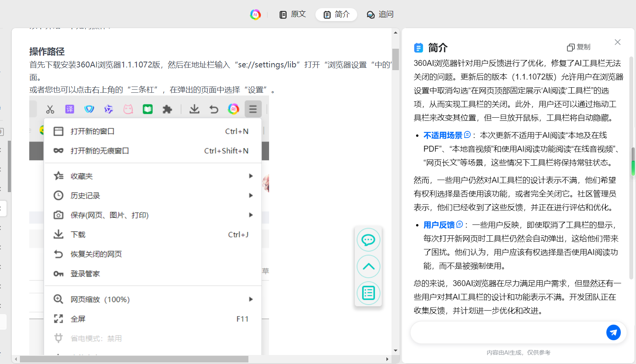The image size is (636, 364).
Task: Select 打开新的无痕窗口 menu item
Action: coord(153,151)
